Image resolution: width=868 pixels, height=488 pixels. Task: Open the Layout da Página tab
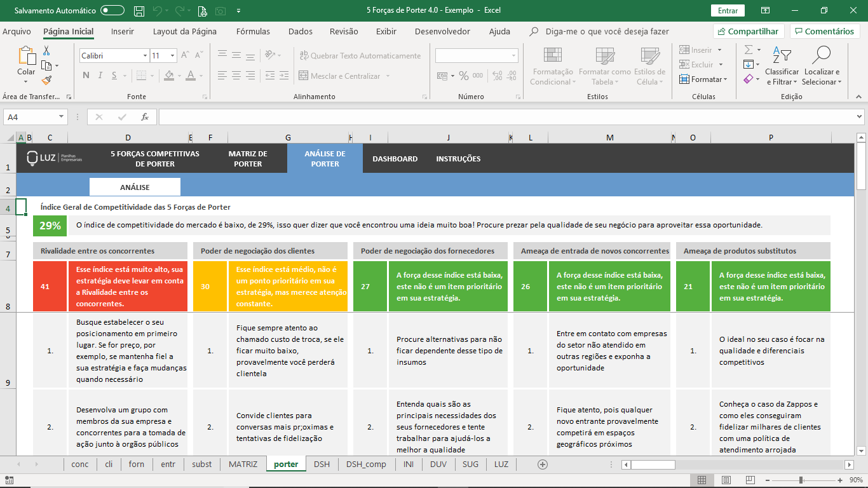(x=185, y=31)
